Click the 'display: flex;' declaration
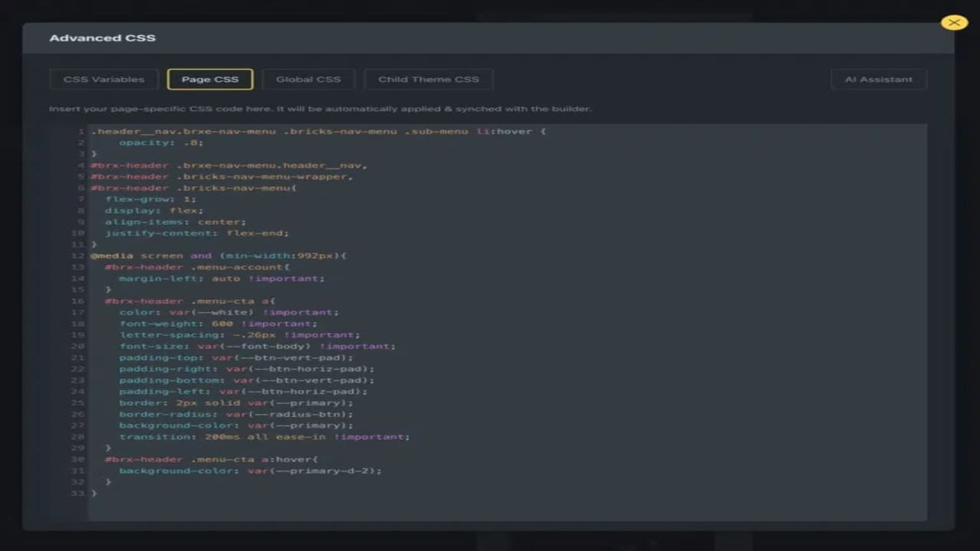 [154, 210]
